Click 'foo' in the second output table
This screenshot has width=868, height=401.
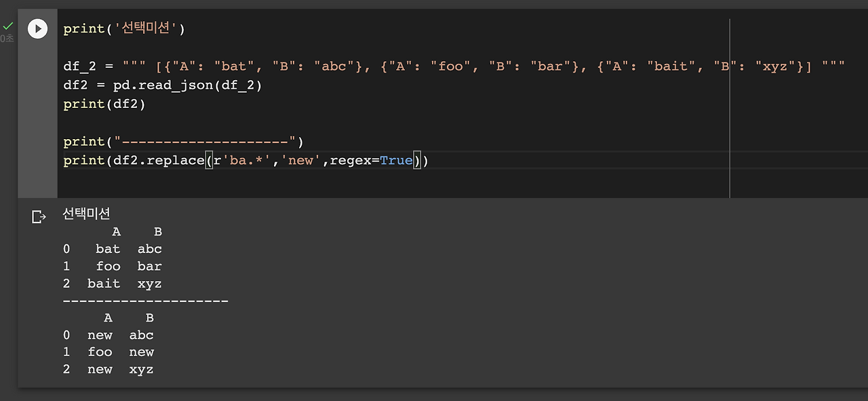[100, 352]
